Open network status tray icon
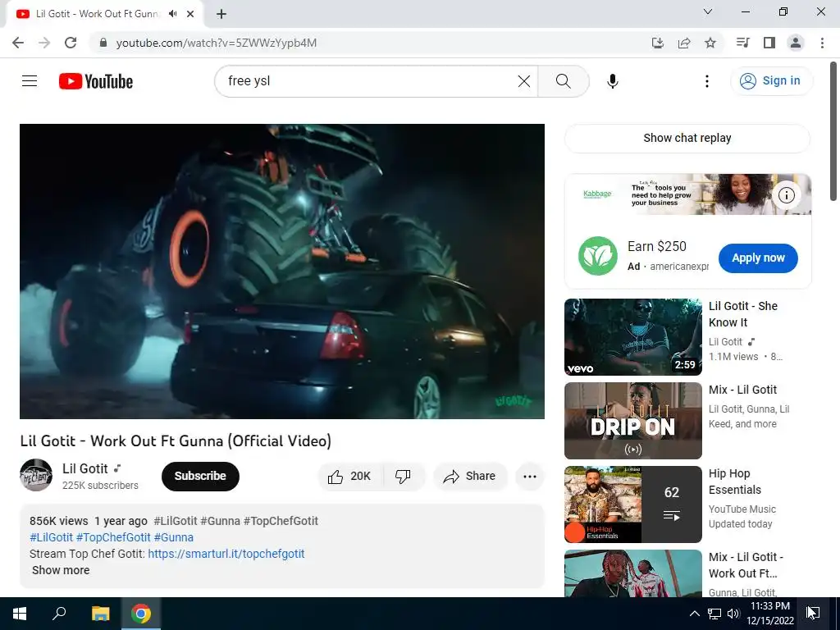This screenshot has width=840, height=630. [714, 614]
